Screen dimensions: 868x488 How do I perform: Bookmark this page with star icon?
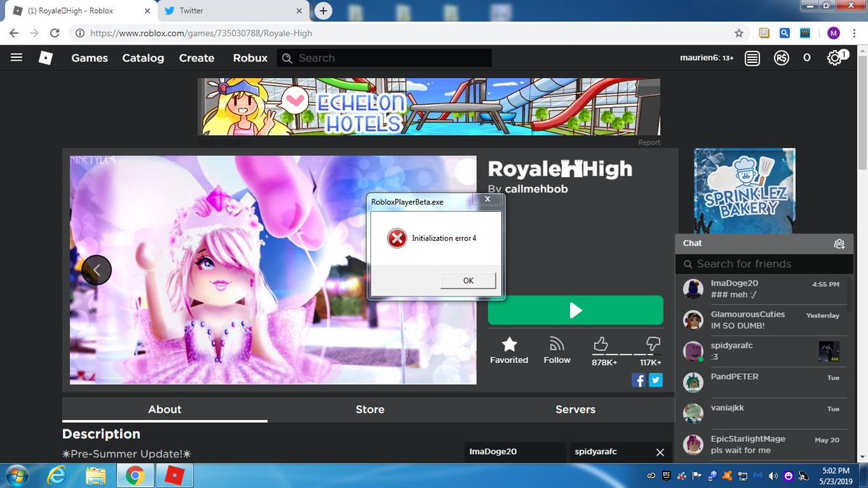pyautogui.click(x=739, y=33)
